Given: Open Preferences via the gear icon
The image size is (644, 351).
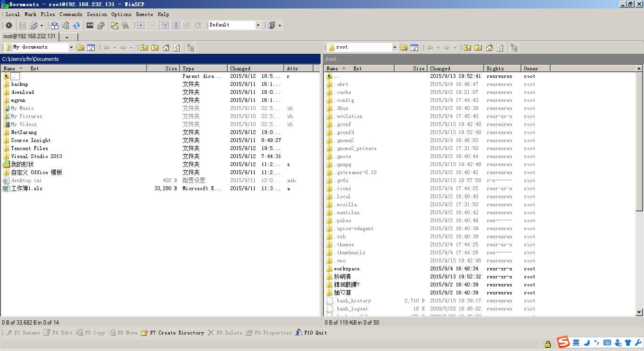Looking at the screenshot, I should point(9,25).
